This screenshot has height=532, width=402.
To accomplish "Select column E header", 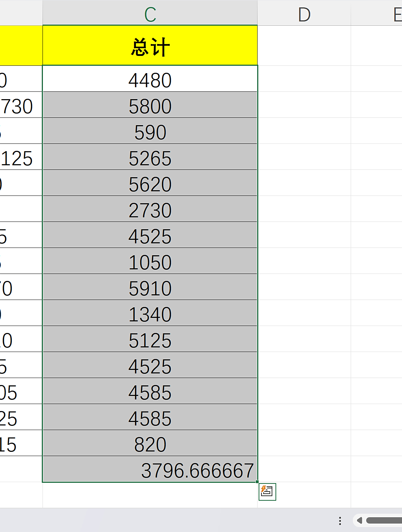I will (x=397, y=14).
